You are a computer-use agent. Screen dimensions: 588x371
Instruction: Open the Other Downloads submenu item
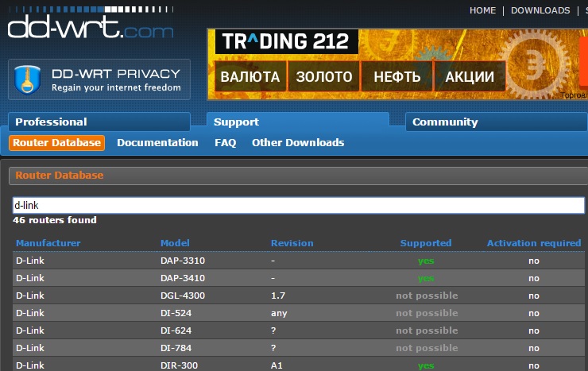point(298,143)
